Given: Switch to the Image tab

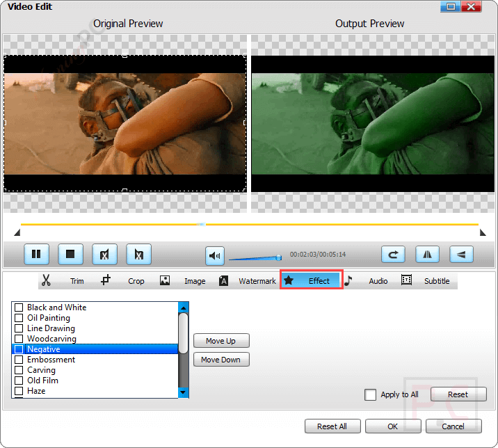Looking at the screenshot, I should (195, 281).
